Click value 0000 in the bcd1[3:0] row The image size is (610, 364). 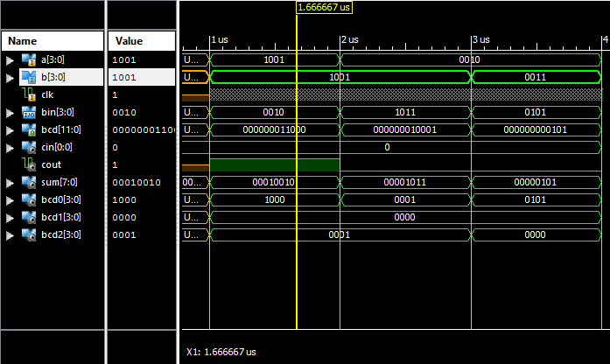pos(124,217)
